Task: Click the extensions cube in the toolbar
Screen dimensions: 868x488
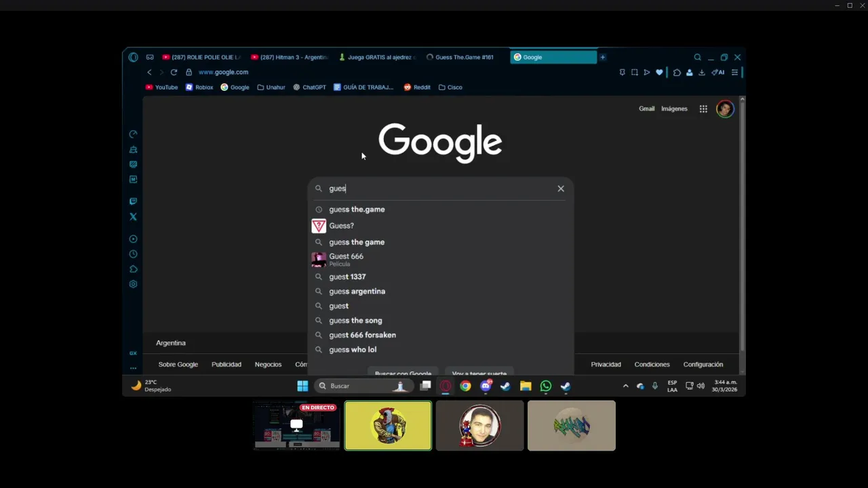Action: [677, 73]
